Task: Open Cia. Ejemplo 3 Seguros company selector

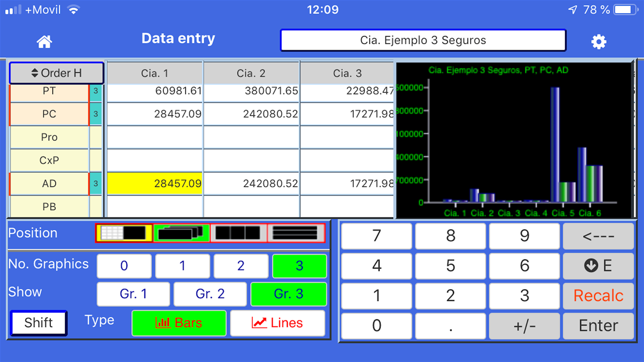Action: click(423, 40)
